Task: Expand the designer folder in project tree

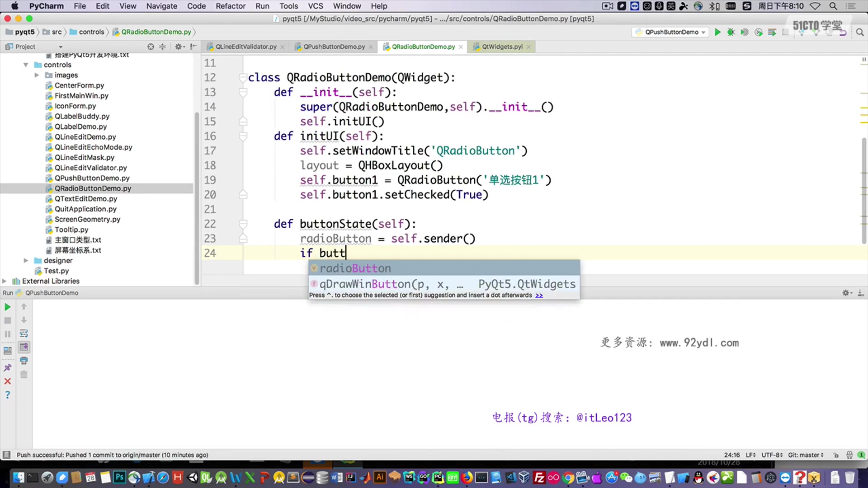Action: point(26,261)
